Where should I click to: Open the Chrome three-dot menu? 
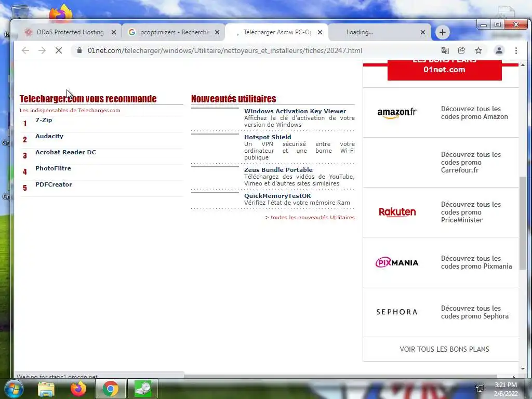pos(516,50)
